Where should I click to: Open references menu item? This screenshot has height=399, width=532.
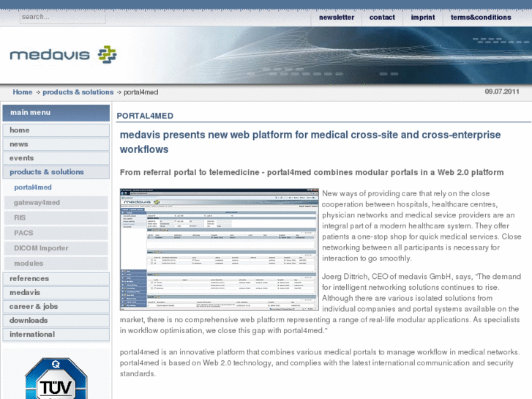(x=56, y=278)
